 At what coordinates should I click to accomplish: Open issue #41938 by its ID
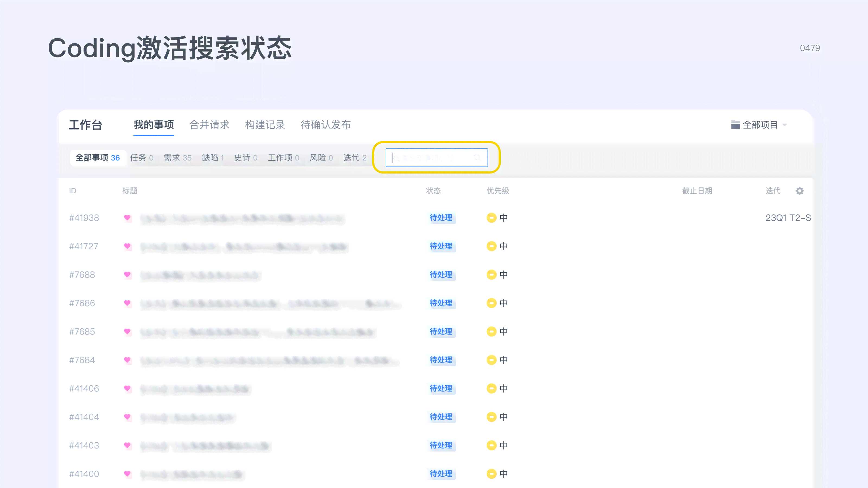(84, 218)
